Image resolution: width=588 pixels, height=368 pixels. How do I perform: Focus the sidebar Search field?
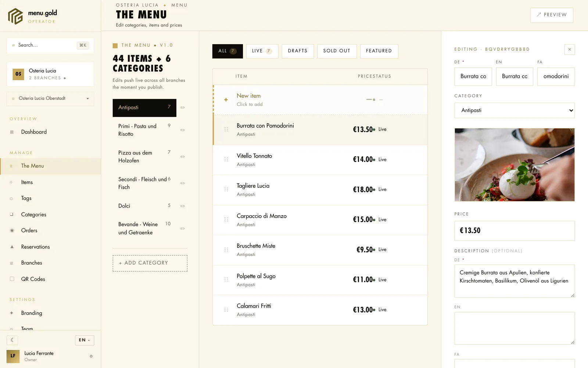(x=50, y=45)
